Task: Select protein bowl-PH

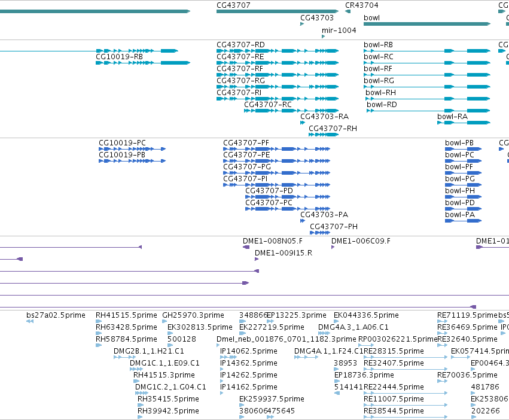Action: tap(463, 197)
